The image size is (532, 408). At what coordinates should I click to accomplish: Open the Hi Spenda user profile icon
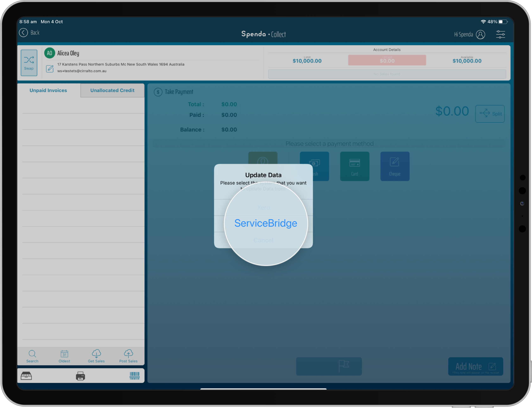pyautogui.click(x=480, y=34)
